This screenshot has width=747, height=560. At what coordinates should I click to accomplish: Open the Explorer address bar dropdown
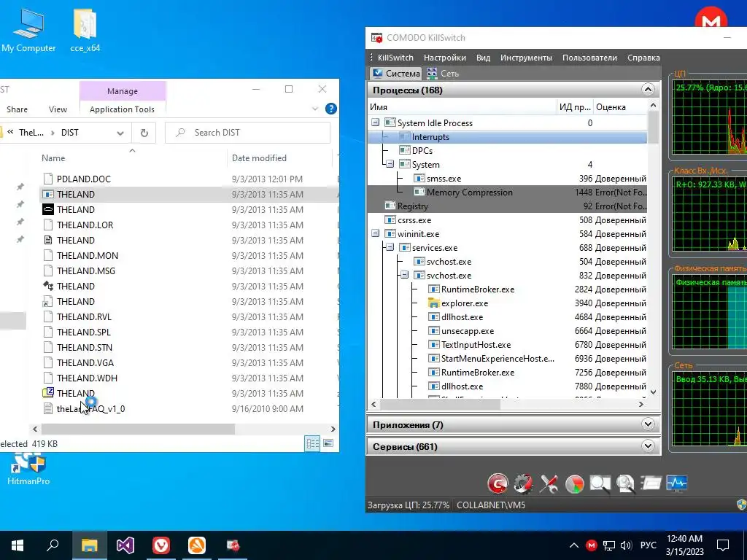120,133
